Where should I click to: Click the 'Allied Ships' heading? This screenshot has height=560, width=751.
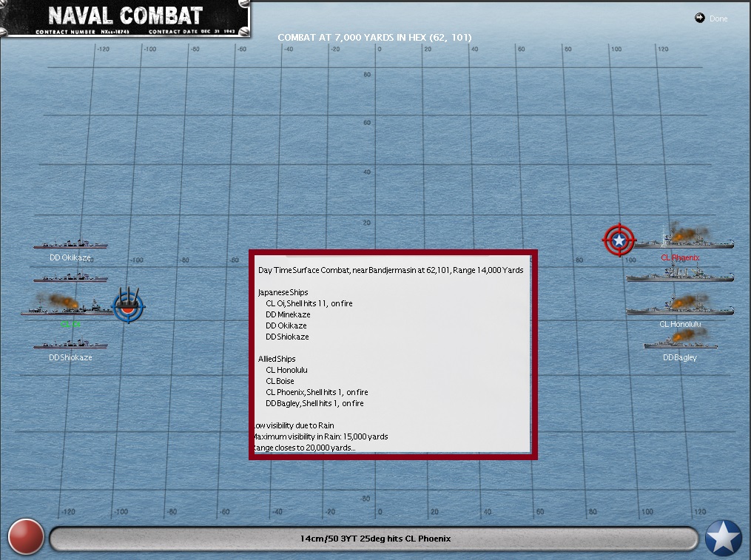click(x=277, y=359)
